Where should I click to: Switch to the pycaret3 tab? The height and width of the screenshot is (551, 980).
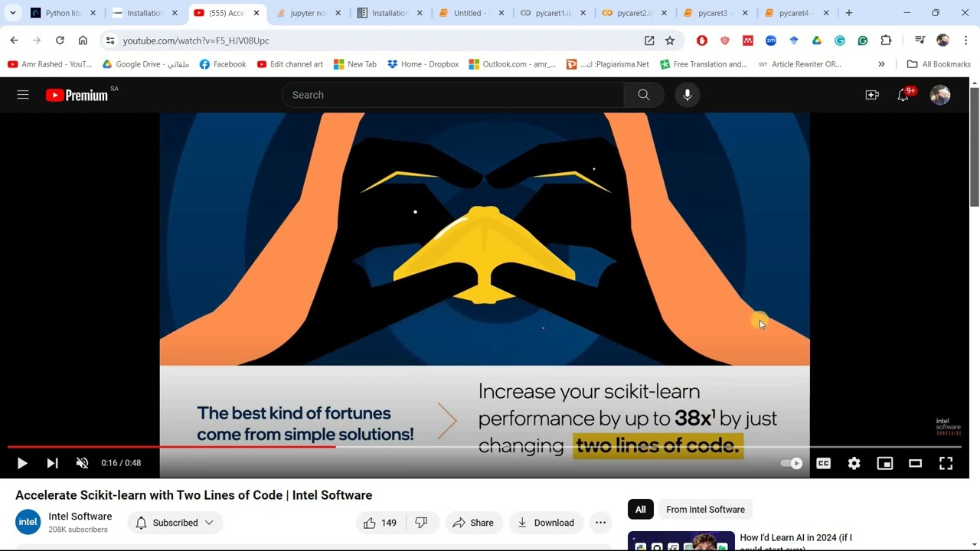click(x=716, y=13)
